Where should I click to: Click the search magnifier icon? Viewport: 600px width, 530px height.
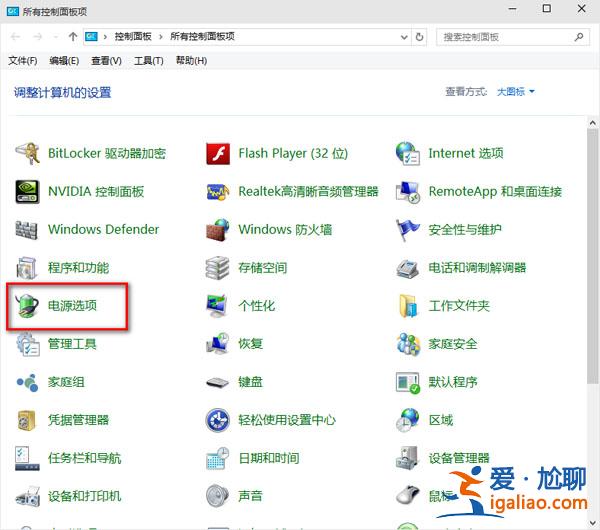point(579,37)
